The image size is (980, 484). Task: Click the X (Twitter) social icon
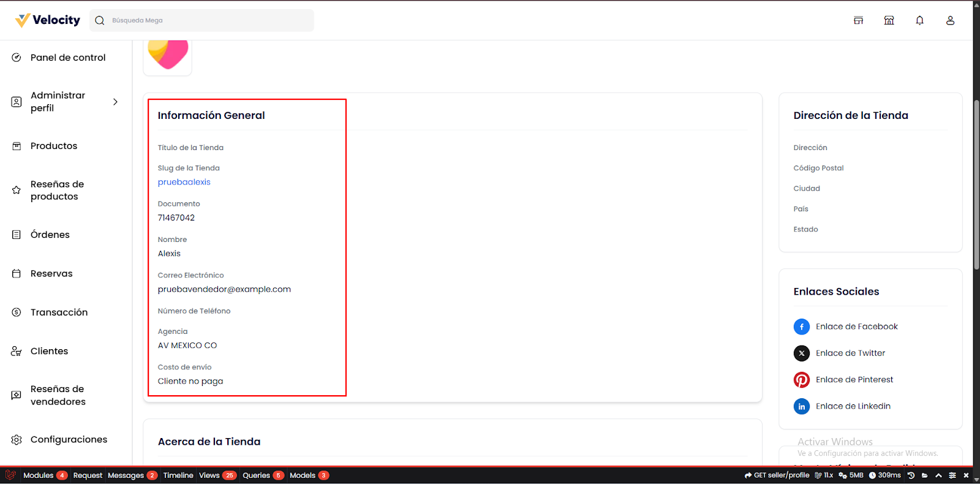point(801,353)
